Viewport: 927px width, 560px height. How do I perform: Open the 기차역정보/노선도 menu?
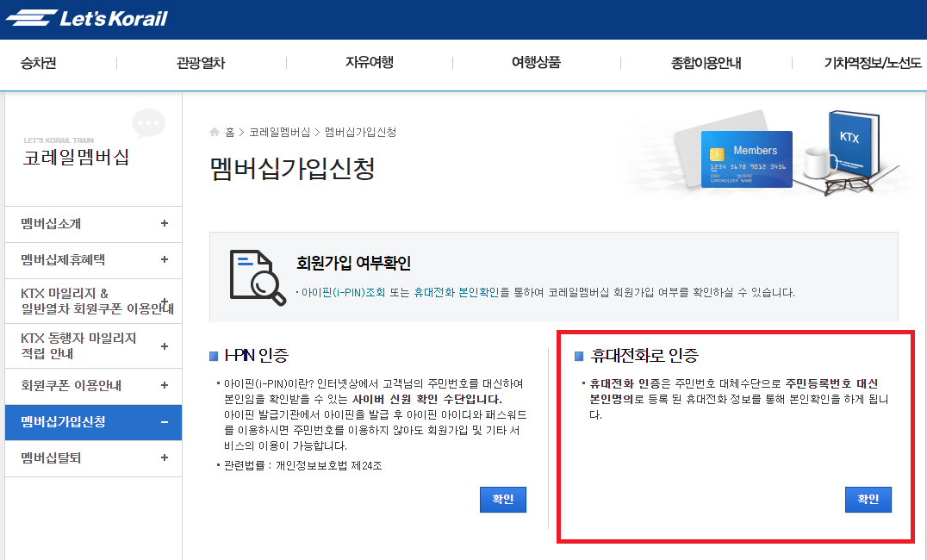coord(873,63)
